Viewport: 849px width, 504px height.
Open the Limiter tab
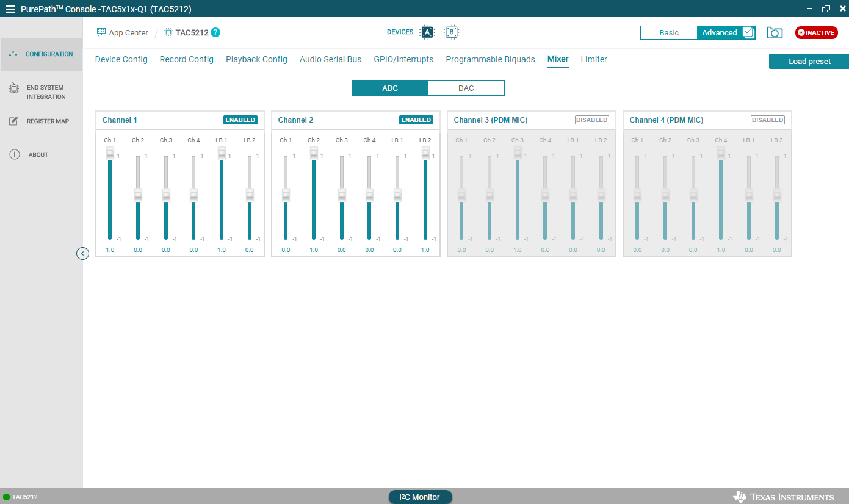(593, 59)
